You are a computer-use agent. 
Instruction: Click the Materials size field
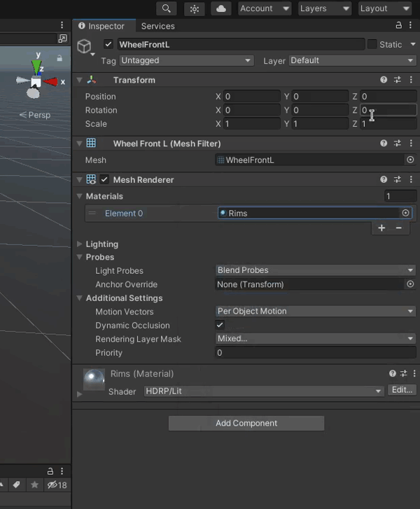[x=400, y=196]
